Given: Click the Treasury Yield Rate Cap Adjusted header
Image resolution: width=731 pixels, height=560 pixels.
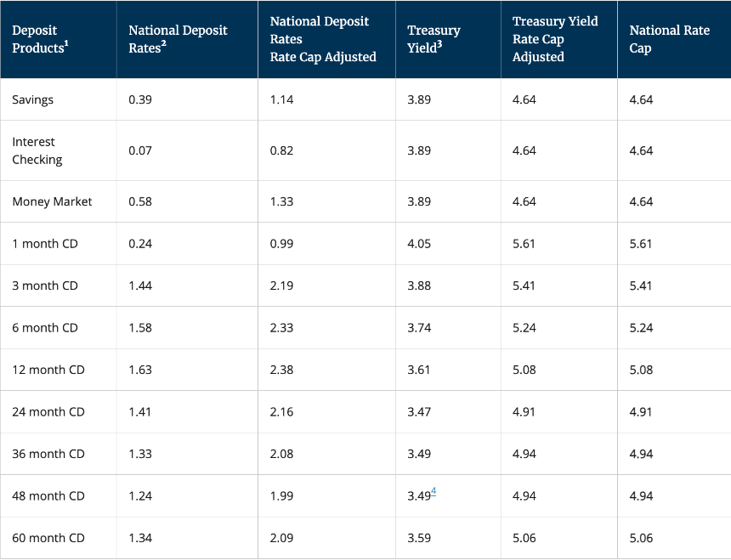Looking at the screenshot, I should pos(555,39).
